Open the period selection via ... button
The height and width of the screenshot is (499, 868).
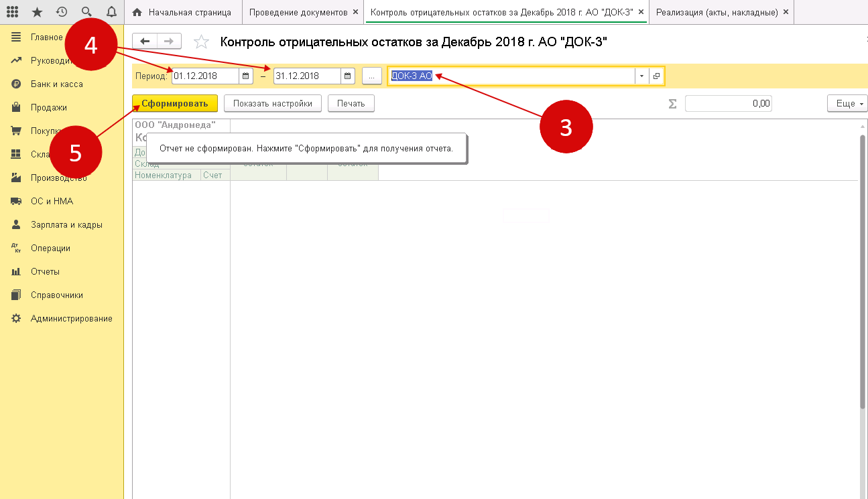[x=371, y=76]
